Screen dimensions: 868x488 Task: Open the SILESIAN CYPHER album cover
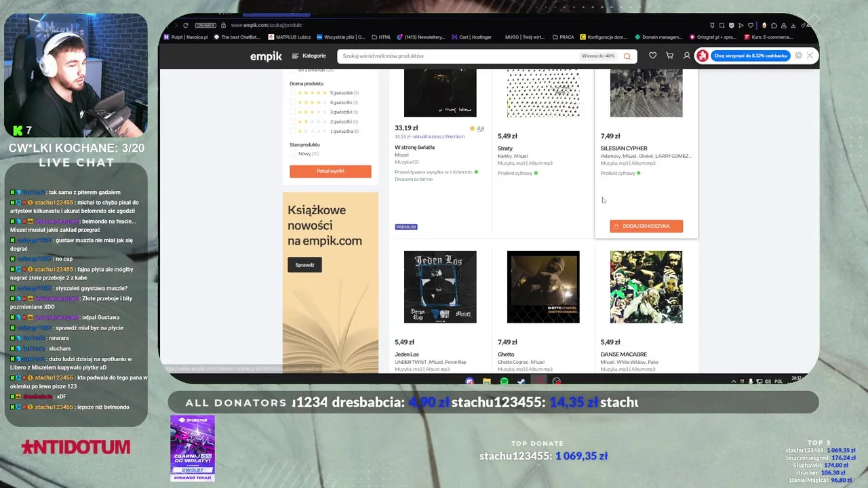tap(646, 93)
